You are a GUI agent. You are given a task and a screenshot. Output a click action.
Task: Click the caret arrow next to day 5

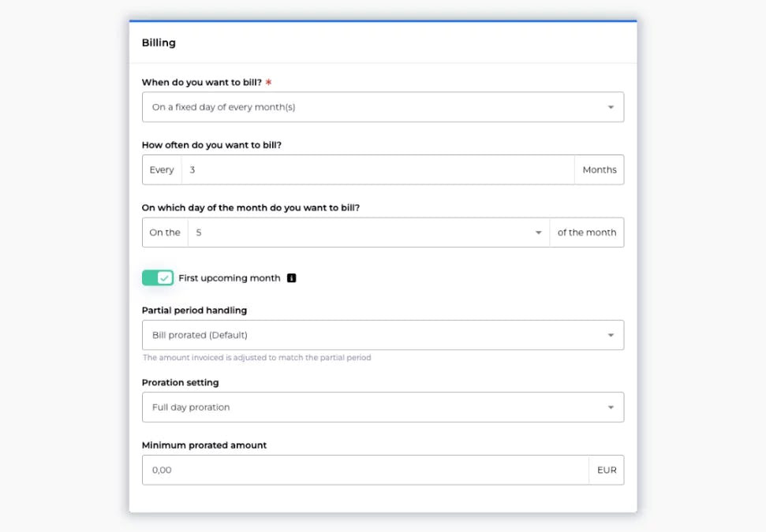click(x=539, y=233)
